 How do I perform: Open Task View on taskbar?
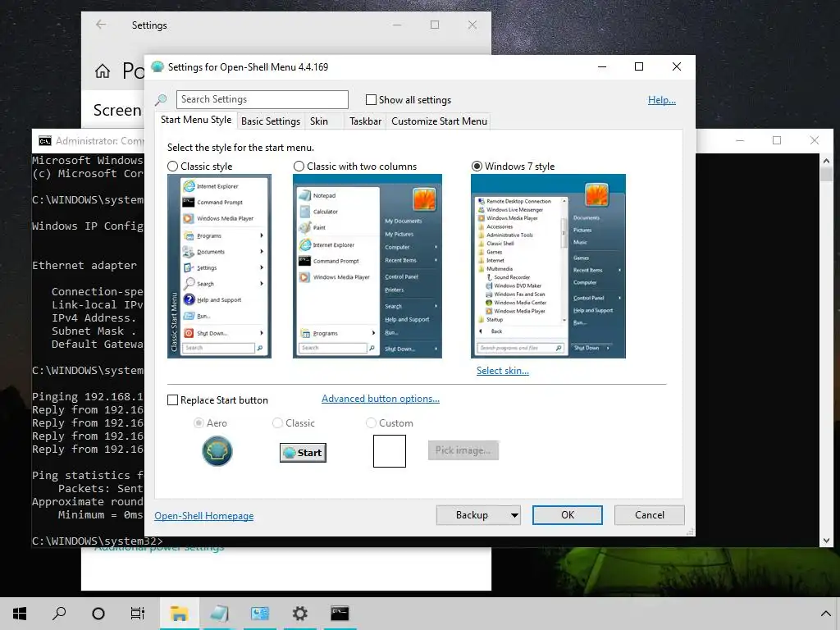(x=138, y=613)
